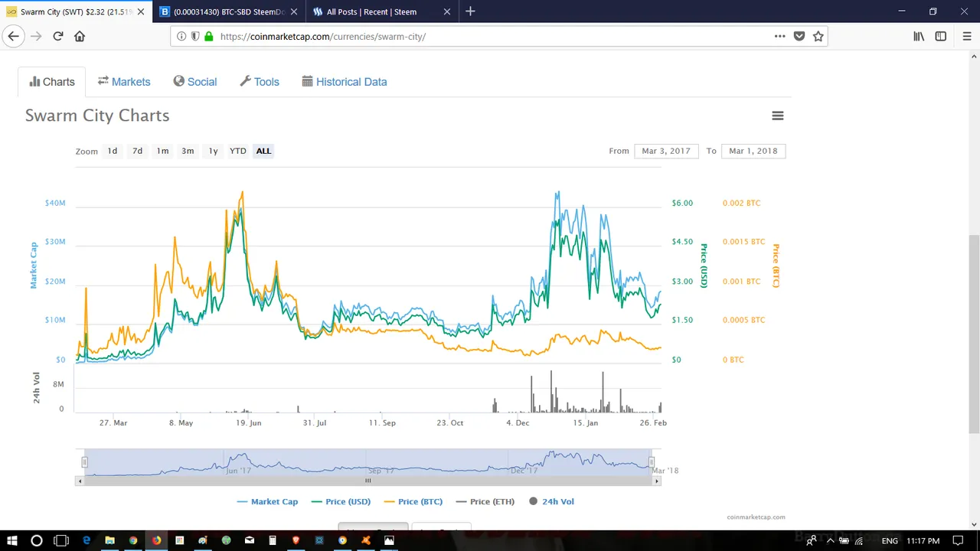Toggle the Firefox sidebar icon
Screen dimensions: 980x551
click(941, 36)
